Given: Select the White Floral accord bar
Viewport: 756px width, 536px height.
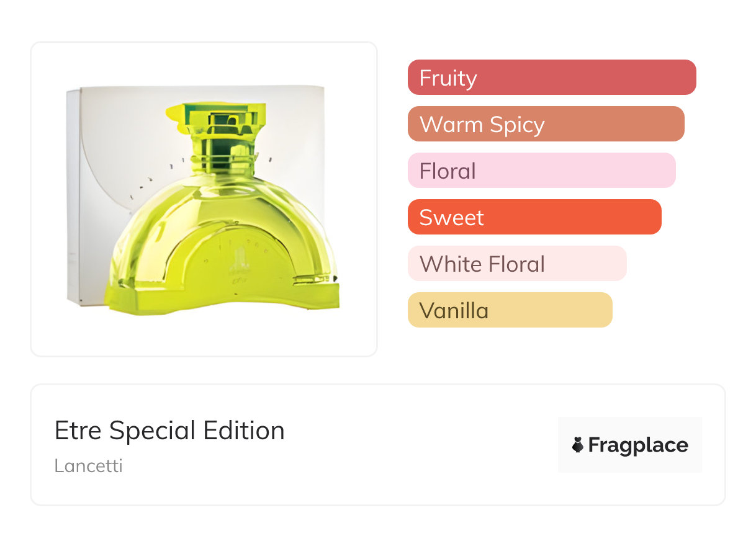Looking at the screenshot, I should pos(516,264).
